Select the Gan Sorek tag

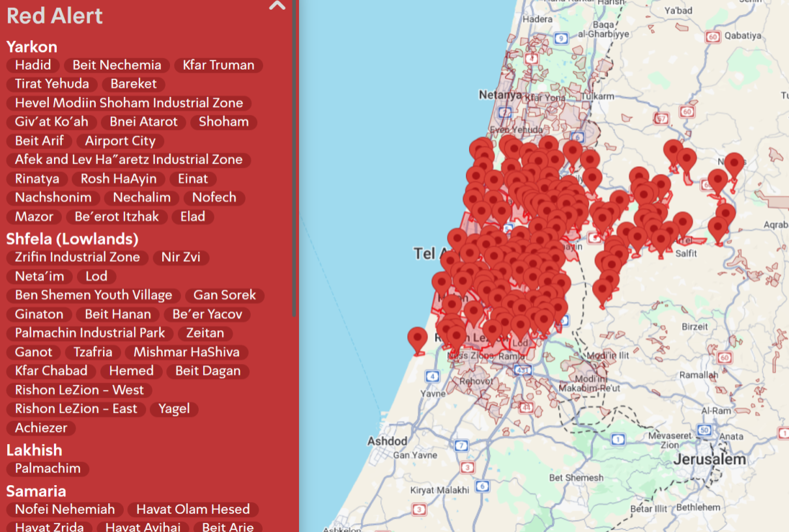[x=225, y=295]
